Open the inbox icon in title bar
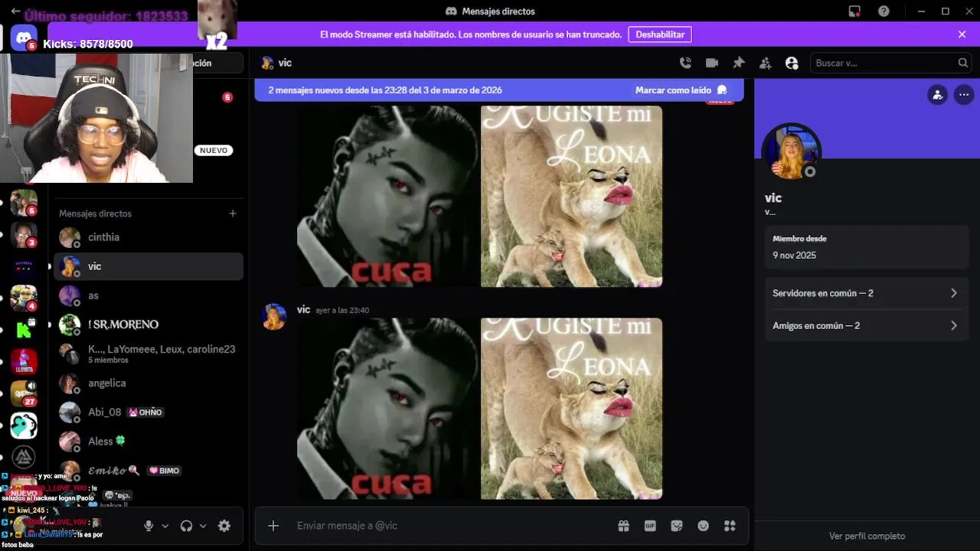Image resolution: width=980 pixels, height=551 pixels. click(854, 11)
